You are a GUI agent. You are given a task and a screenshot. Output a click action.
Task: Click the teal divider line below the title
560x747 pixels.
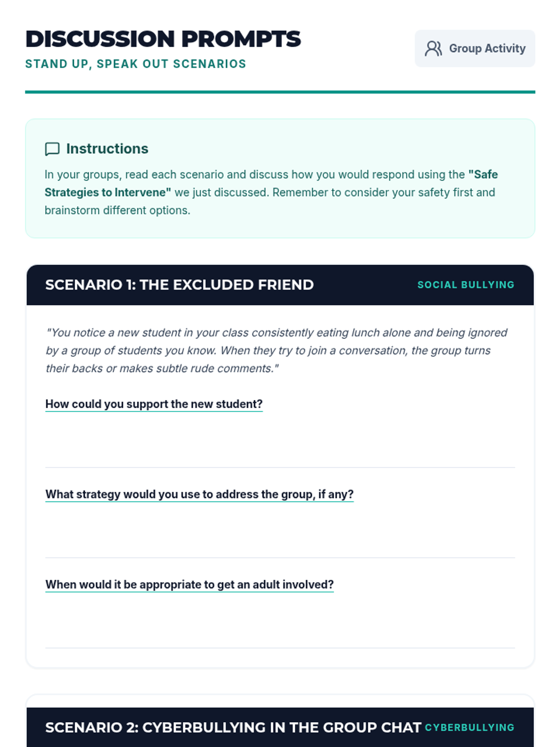280,92
